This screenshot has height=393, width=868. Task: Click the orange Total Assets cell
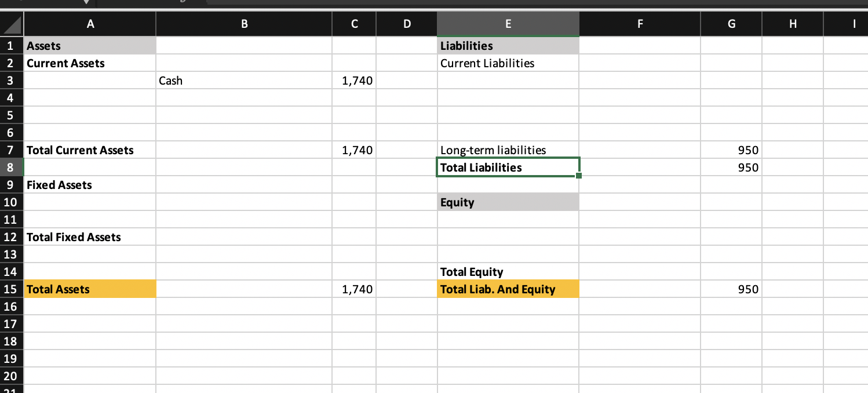pos(90,289)
